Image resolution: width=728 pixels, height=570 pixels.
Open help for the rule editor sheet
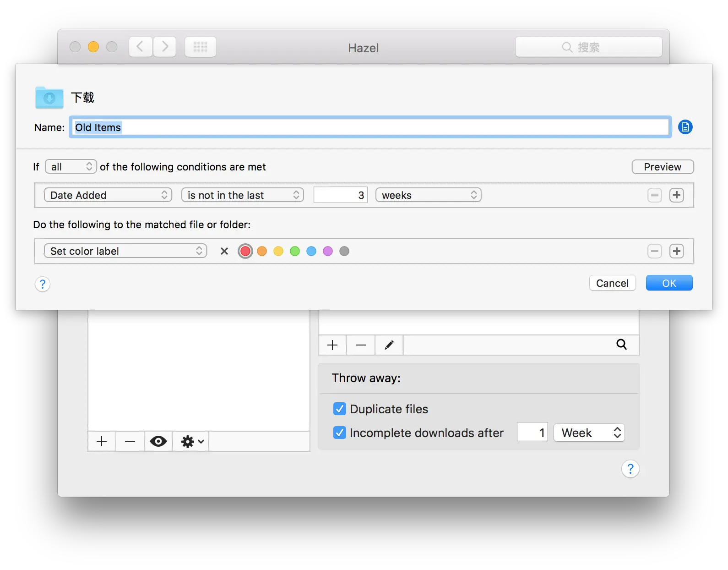click(43, 284)
